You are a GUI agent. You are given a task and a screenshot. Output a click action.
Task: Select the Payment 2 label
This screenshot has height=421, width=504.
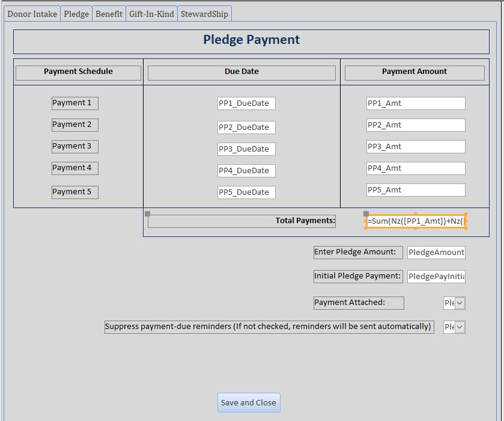click(75, 125)
